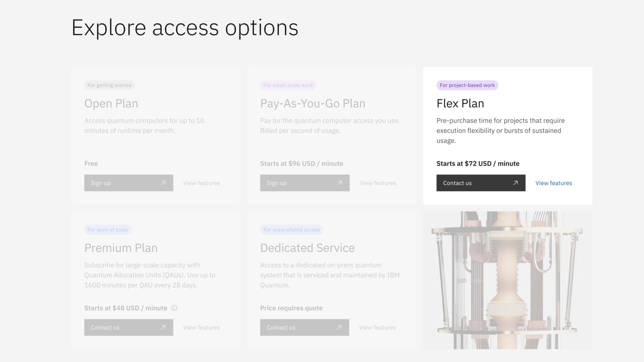This screenshot has width=644, height=362.
Task: View features of Dedicated Service
Action: (x=377, y=327)
